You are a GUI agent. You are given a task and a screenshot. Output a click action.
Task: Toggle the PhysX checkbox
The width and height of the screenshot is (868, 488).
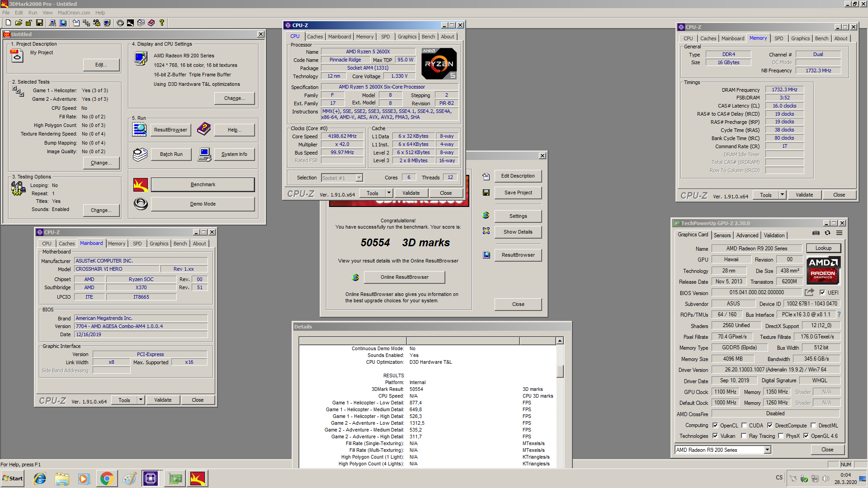(781, 436)
